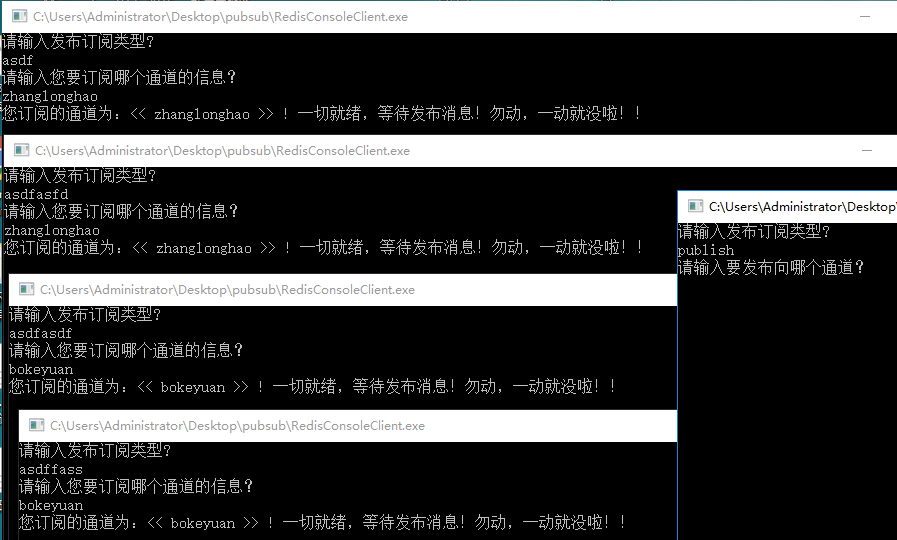
Task: Click the console icon of the topmost window
Action: coord(19,17)
